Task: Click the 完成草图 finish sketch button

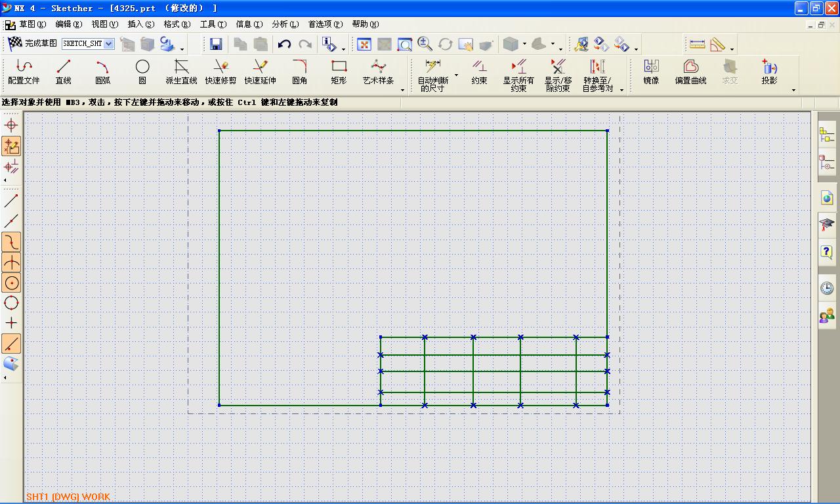Action: pyautogui.click(x=32, y=44)
